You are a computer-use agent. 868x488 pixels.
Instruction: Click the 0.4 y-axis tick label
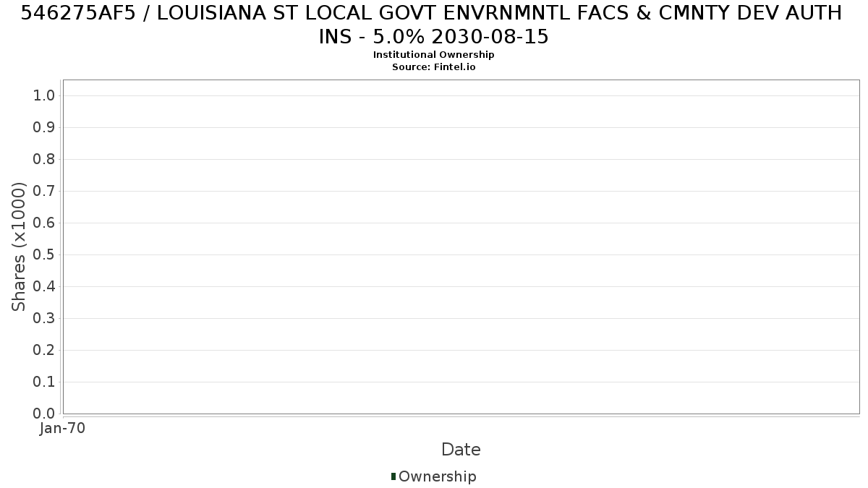44,287
